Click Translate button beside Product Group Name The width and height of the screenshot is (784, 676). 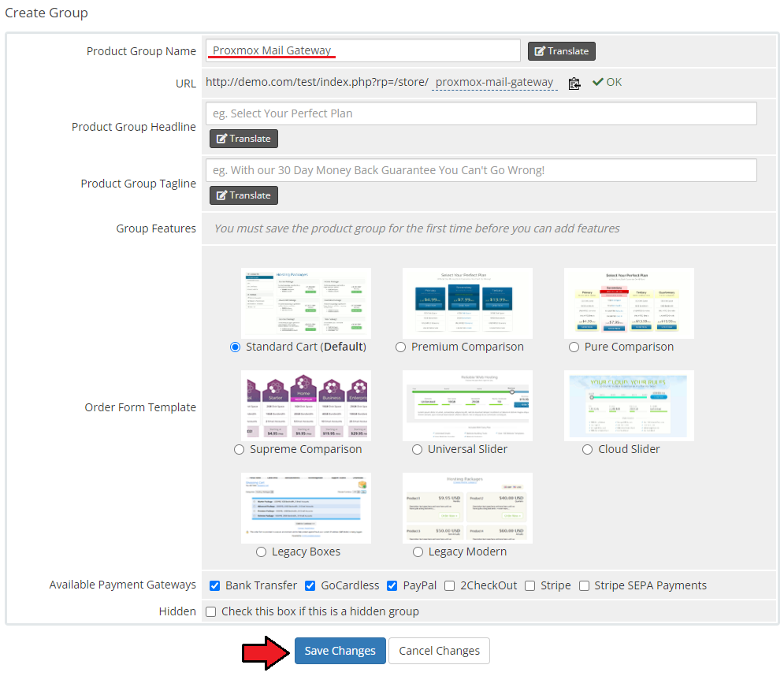562,51
